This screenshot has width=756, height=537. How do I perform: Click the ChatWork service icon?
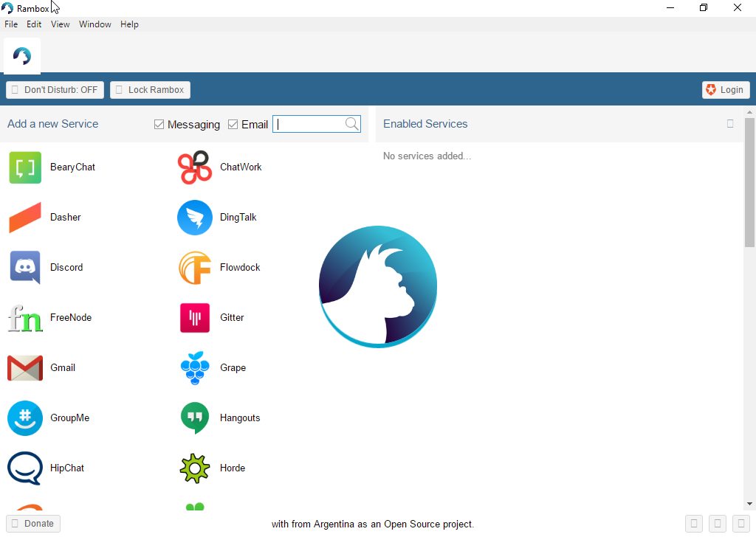195,167
